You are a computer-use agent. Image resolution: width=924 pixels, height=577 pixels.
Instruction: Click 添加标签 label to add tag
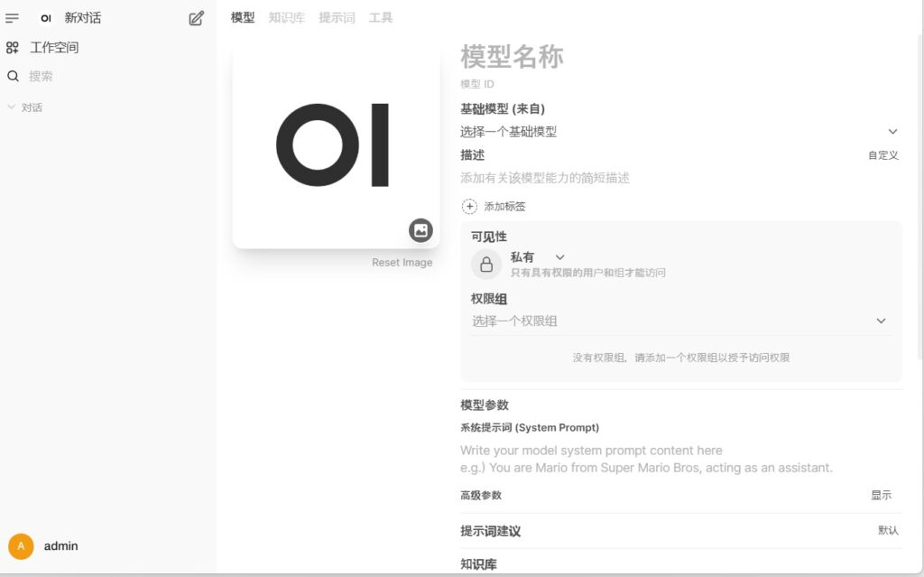click(x=505, y=207)
